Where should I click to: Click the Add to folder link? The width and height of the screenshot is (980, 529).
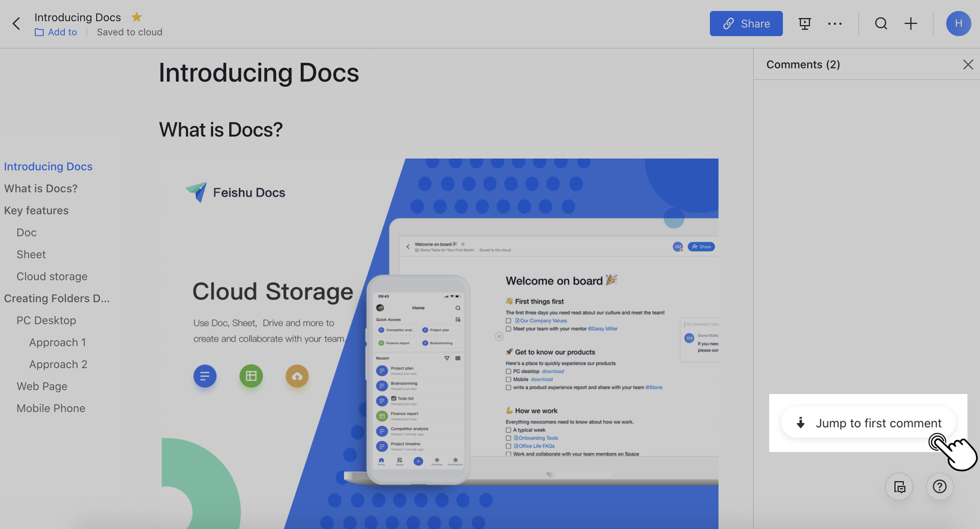56,32
